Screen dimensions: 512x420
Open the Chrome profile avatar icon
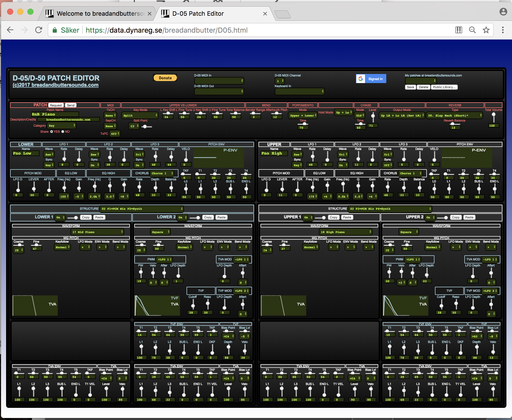click(503, 12)
